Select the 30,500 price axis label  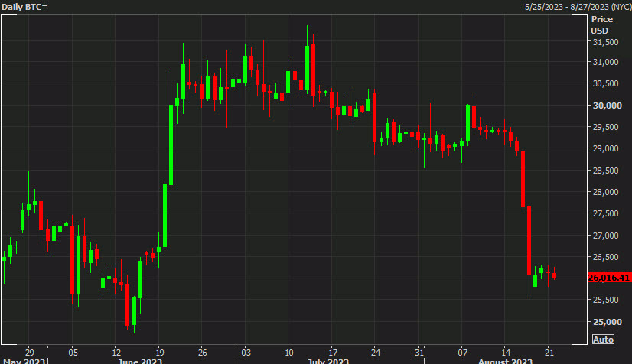[605, 83]
